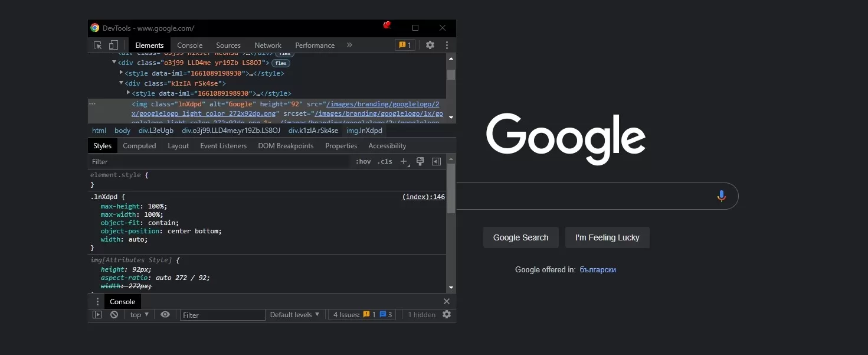Click the I'm Feeling Lucky button
The height and width of the screenshot is (355, 868).
(607, 237)
